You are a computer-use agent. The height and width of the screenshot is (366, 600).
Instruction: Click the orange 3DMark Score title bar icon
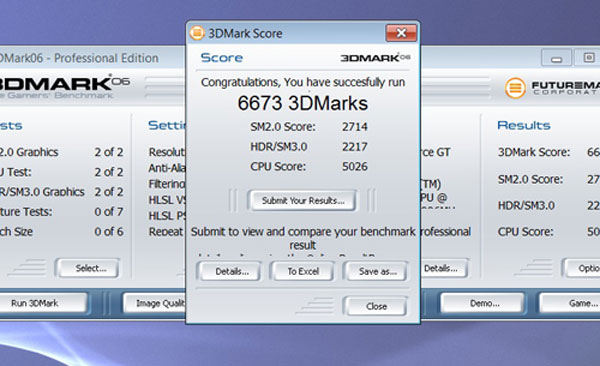point(197,33)
